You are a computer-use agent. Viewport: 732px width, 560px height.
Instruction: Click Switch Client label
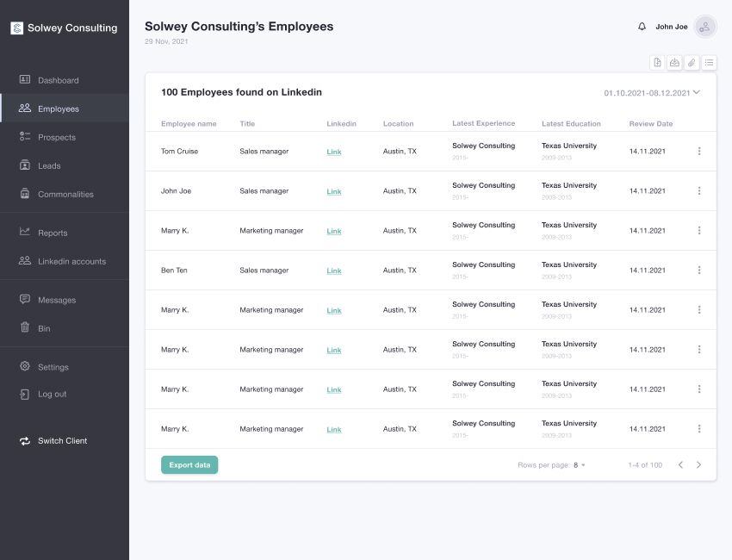click(63, 441)
